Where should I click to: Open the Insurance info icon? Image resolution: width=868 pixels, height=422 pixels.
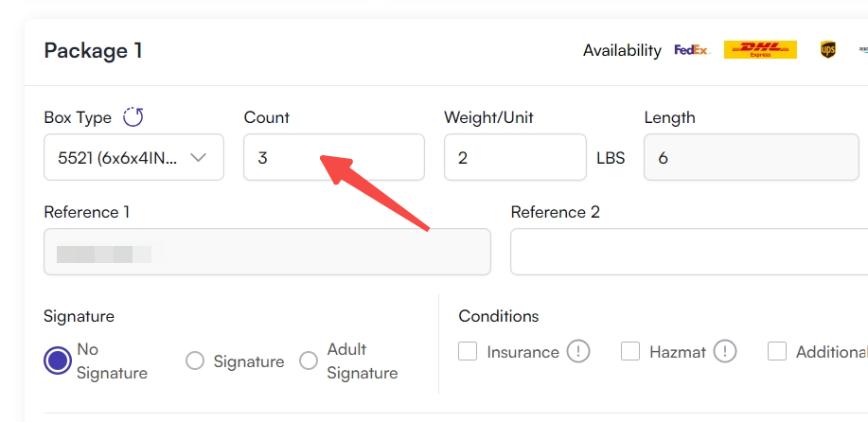coord(578,352)
